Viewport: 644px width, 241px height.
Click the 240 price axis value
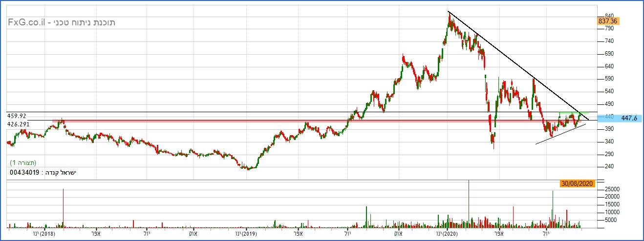coord(609,167)
